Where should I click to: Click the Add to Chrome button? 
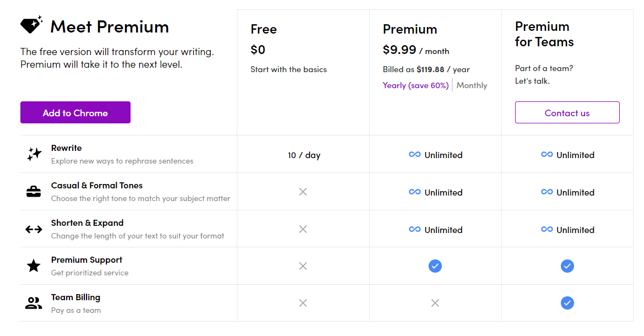(x=75, y=112)
